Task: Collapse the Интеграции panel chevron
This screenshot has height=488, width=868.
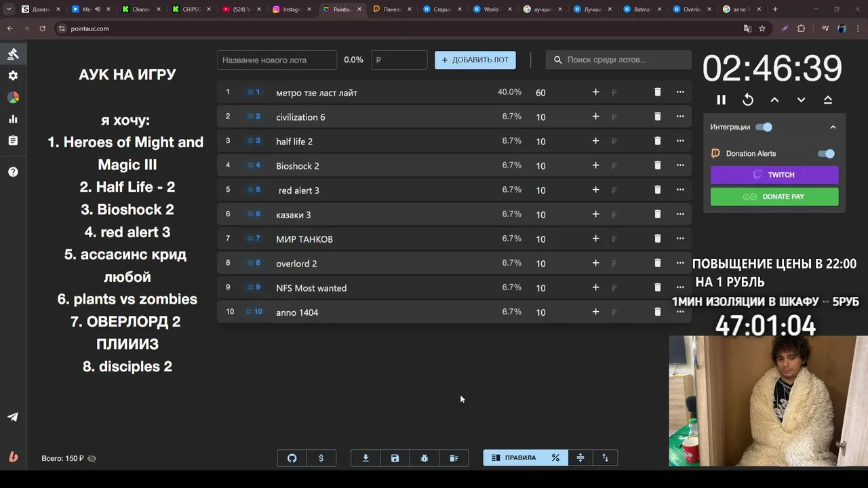Action: 833,127
